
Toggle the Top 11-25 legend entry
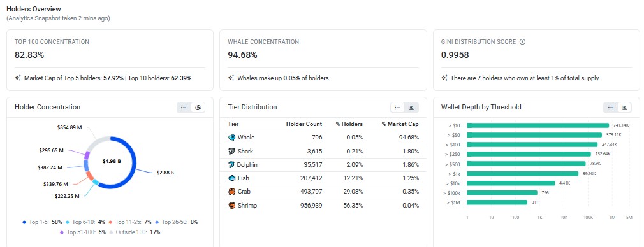pos(130,222)
